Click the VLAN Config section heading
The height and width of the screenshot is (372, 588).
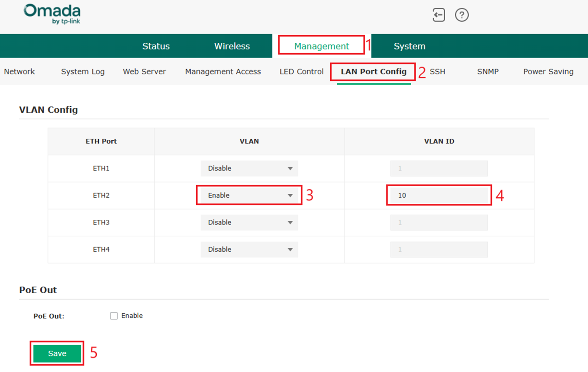coord(48,110)
